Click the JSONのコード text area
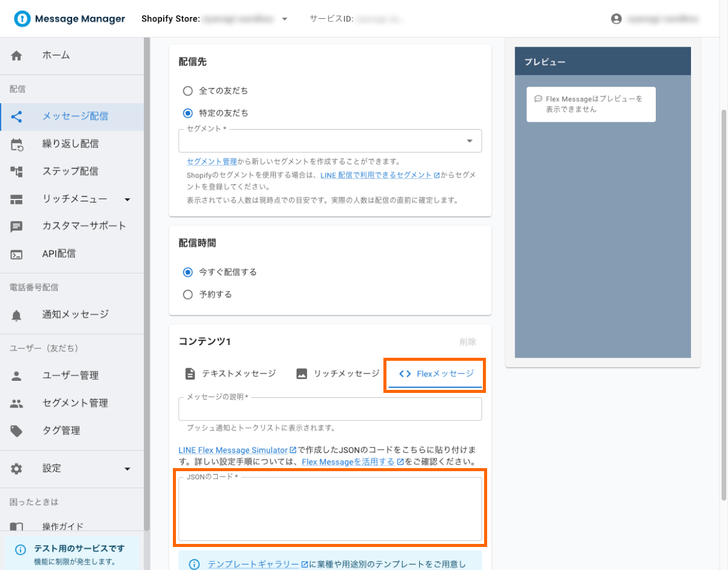Image resolution: width=728 pixels, height=570 pixels. (x=330, y=509)
